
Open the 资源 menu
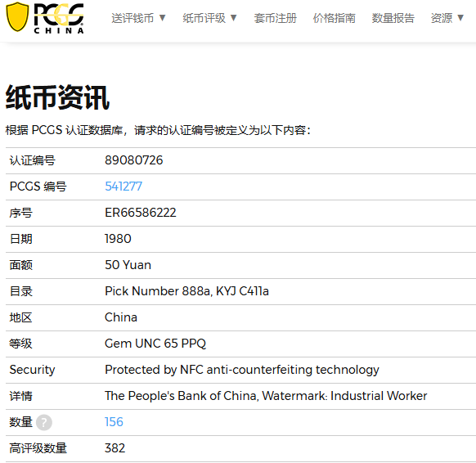[x=442, y=18]
